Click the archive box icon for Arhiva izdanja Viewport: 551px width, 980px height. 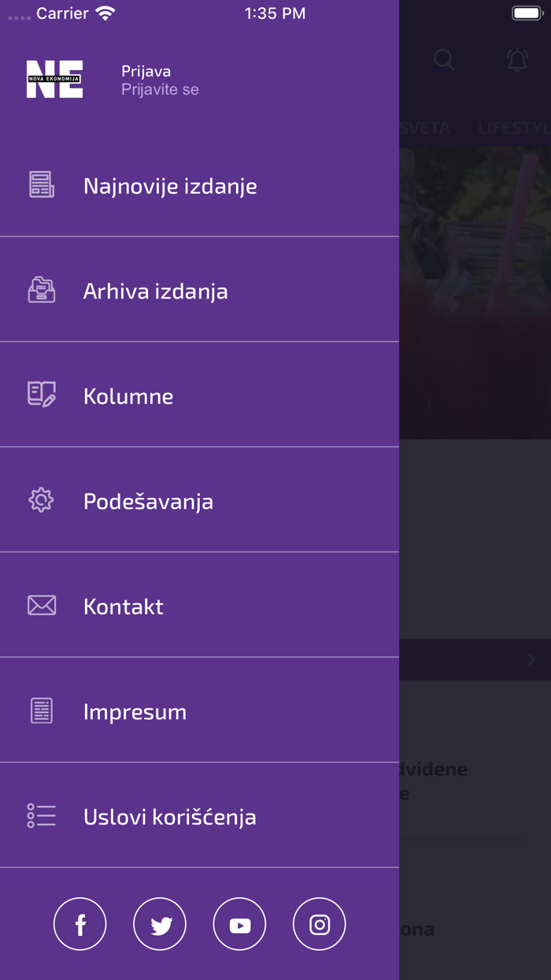pyautogui.click(x=40, y=289)
